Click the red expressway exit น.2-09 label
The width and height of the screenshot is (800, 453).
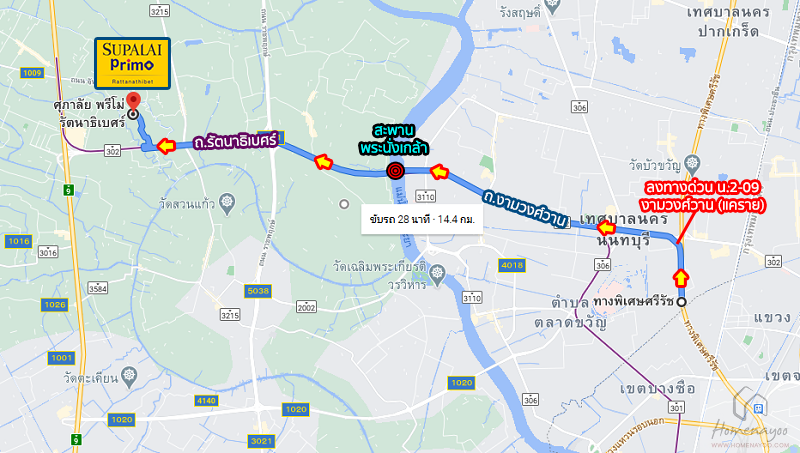coord(703,196)
